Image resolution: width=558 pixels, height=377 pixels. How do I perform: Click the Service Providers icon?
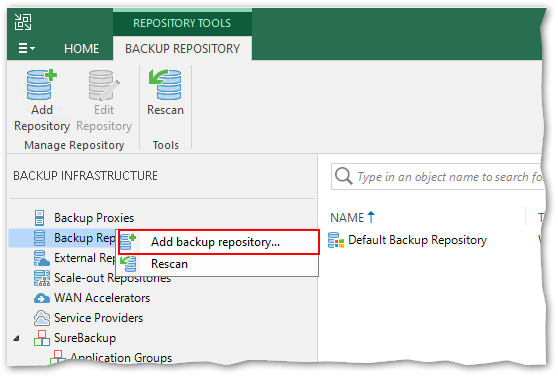42,318
